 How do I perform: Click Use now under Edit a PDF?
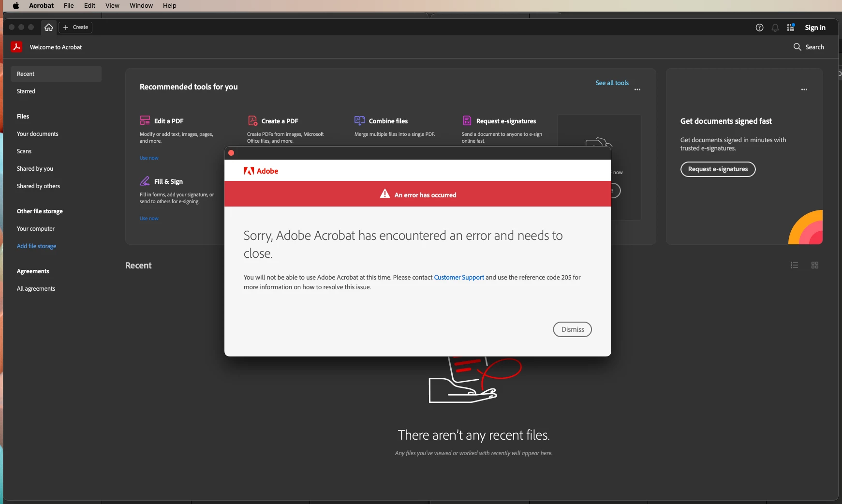(x=149, y=158)
